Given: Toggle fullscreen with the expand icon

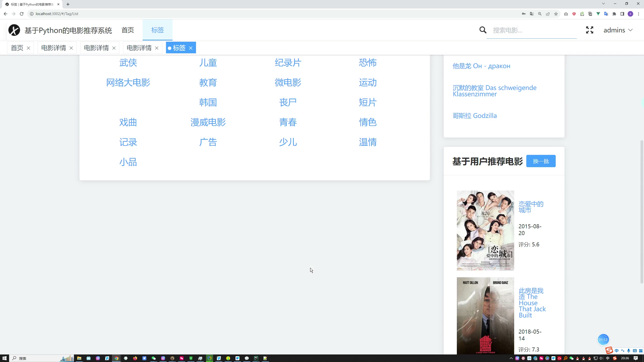Looking at the screenshot, I should pos(590,30).
